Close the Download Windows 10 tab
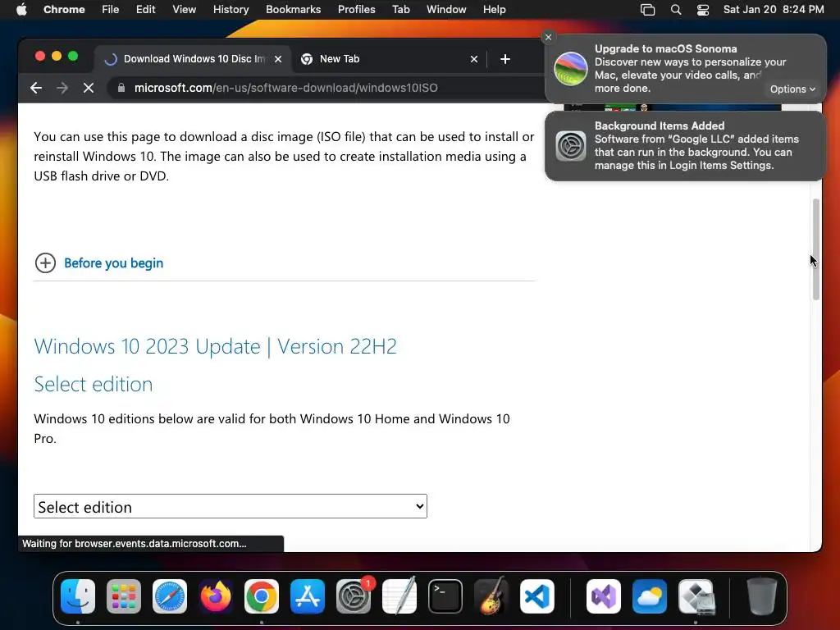The width and height of the screenshot is (840, 630). click(278, 59)
